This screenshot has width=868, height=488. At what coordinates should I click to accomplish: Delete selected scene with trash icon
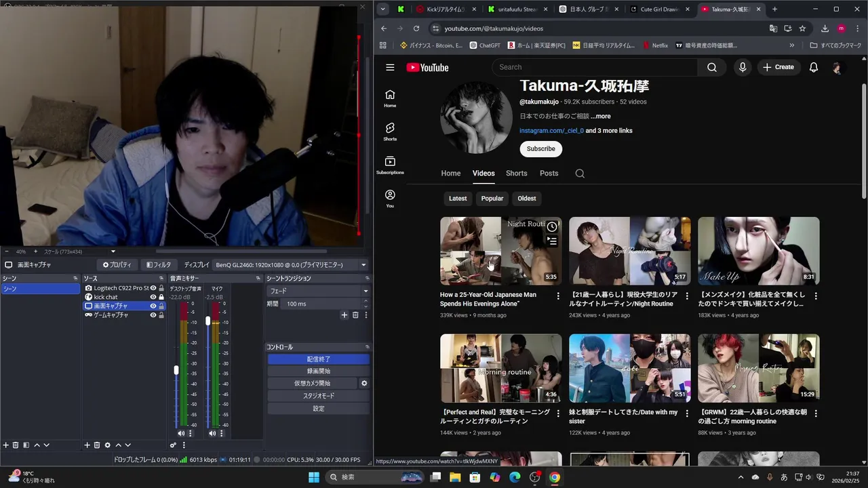(x=16, y=445)
